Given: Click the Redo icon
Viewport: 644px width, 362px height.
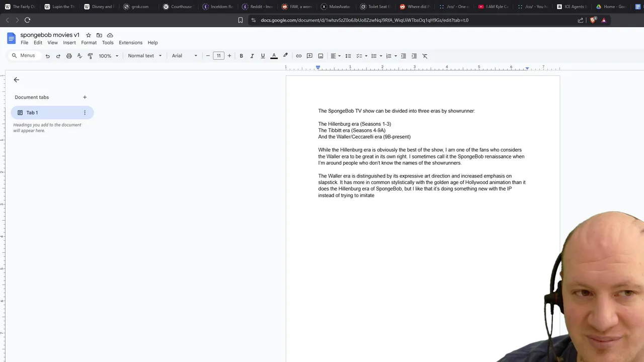Looking at the screenshot, I should pos(58,56).
